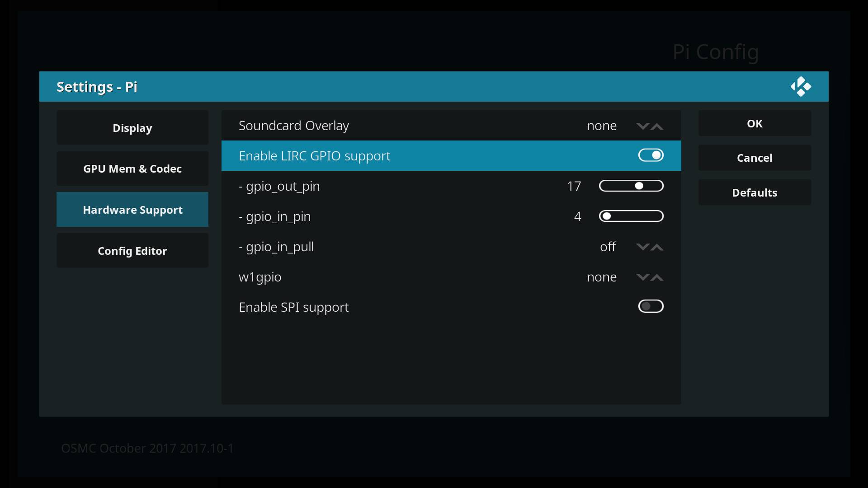The width and height of the screenshot is (868, 488).
Task: Click up arrow for gpio_in_pull
Action: [657, 247]
